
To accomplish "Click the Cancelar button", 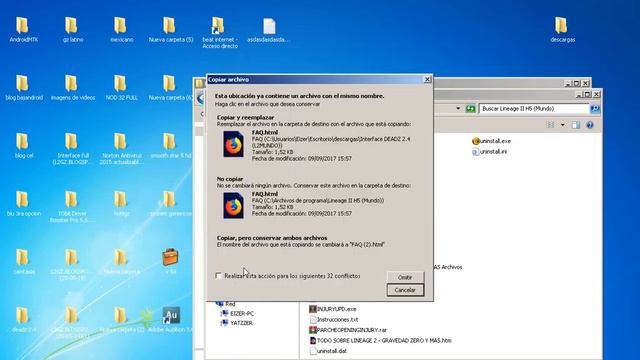I will point(405,290).
